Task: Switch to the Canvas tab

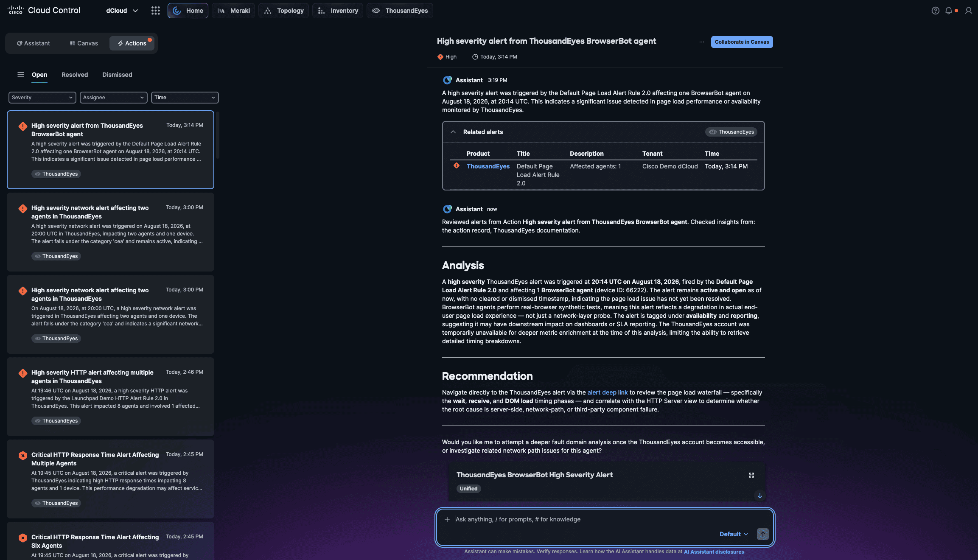Action: 84,43
